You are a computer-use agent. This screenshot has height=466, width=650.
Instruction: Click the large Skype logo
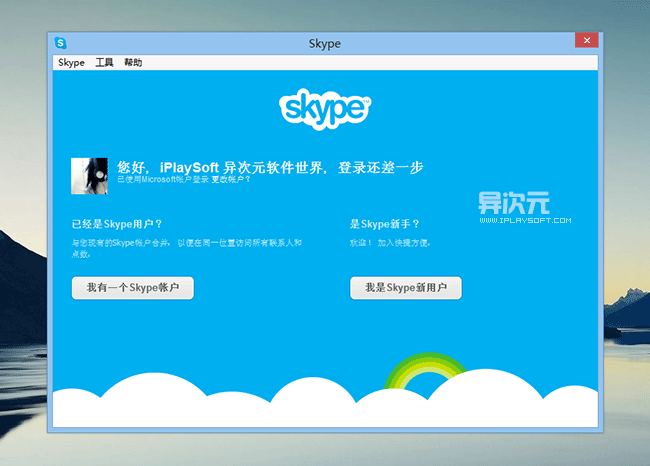[x=325, y=109]
